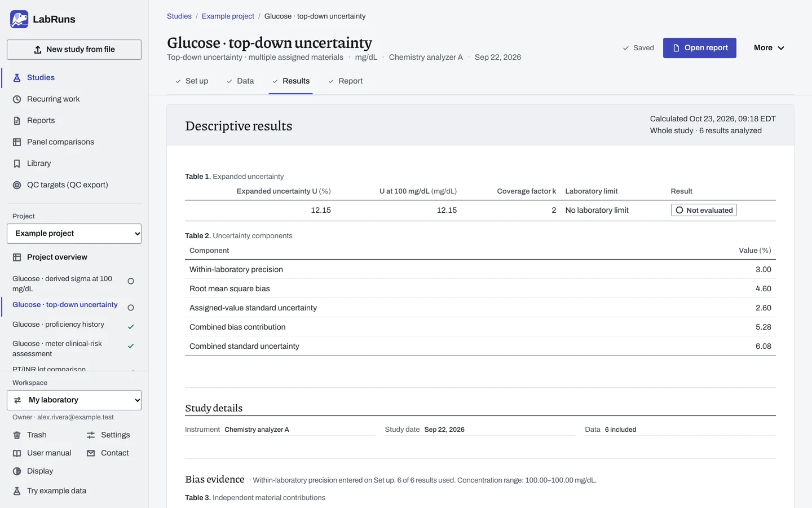Go to the Data tab

point(240,81)
